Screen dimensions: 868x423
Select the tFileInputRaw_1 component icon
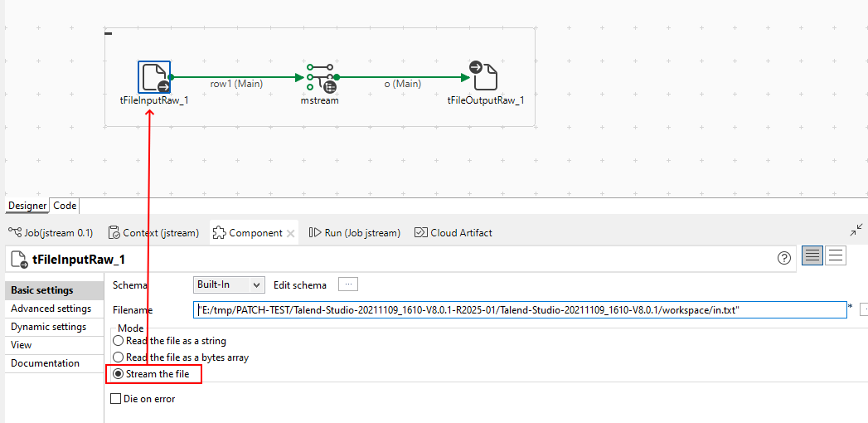pos(154,77)
